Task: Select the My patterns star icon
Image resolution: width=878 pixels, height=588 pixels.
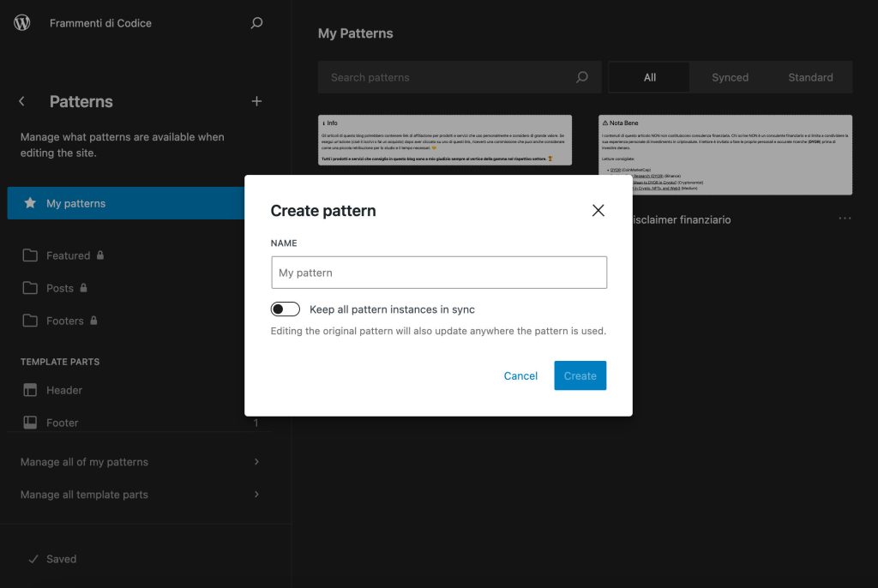Action: (x=32, y=203)
